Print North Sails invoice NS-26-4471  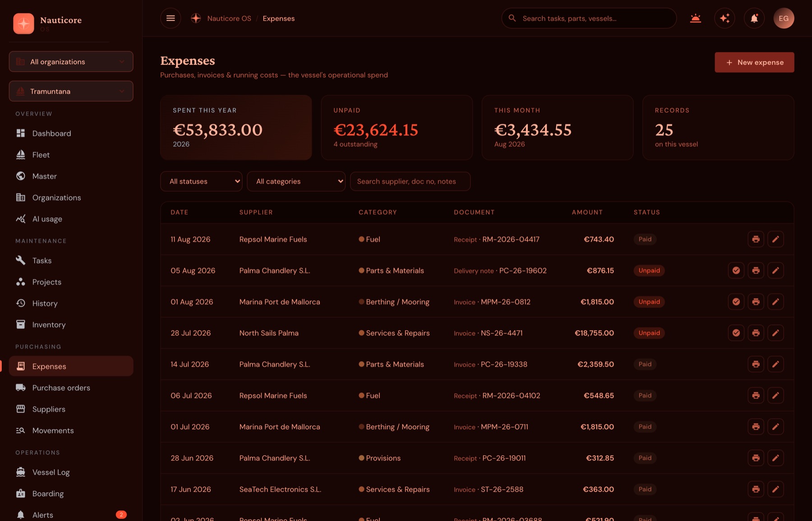(756, 333)
